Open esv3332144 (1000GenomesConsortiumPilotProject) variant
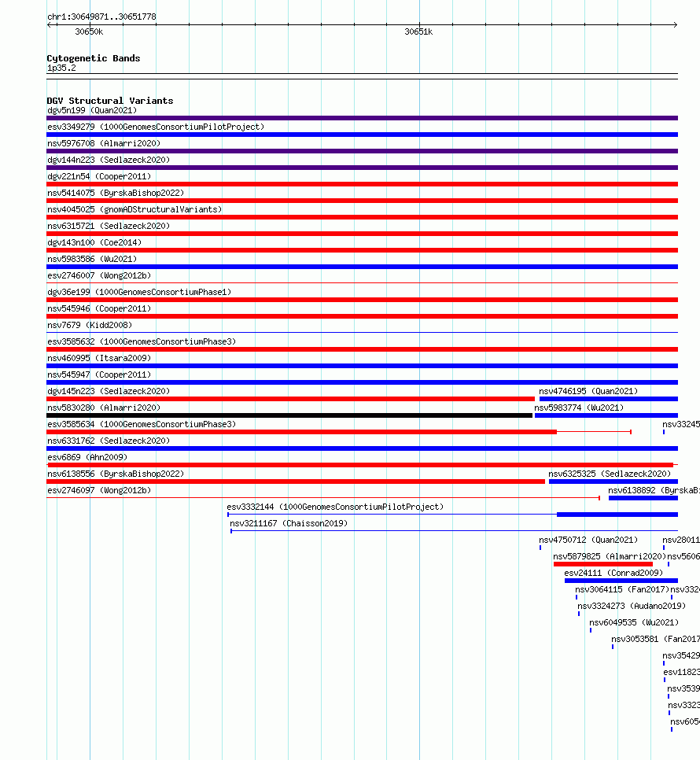This screenshot has width=700, height=760. 335,506
